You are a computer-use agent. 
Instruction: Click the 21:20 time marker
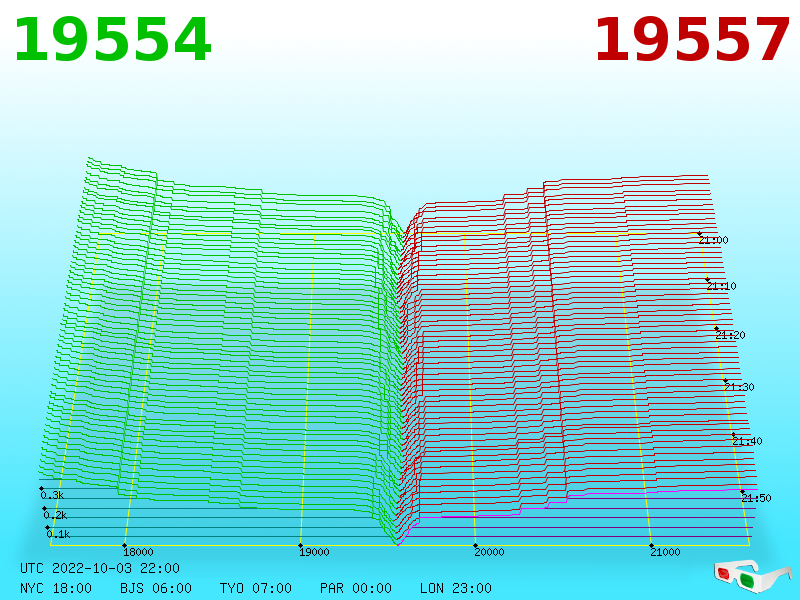730,335
